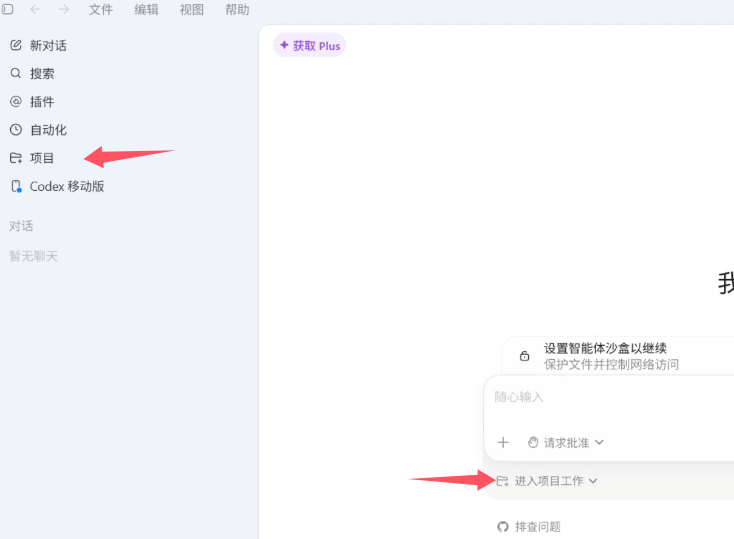Click the sparkle icon in 获取 Plus
Viewport: 734px width, 539px height.
(284, 45)
